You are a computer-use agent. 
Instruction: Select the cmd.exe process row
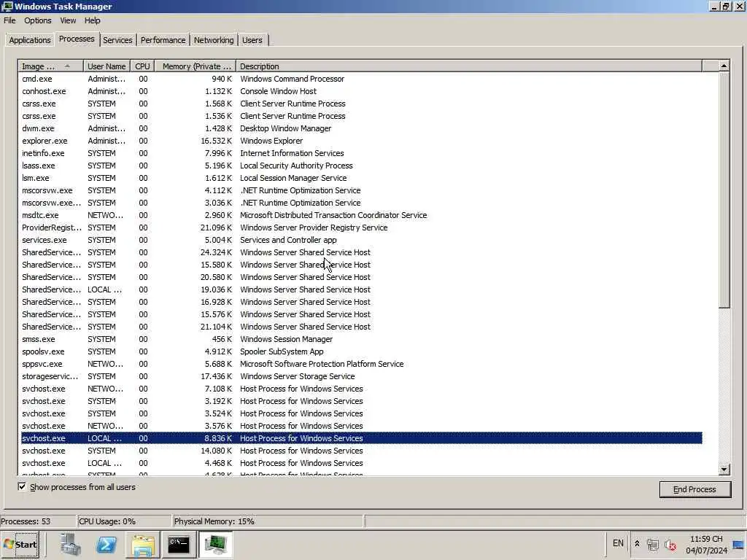click(x=361, y=79)
